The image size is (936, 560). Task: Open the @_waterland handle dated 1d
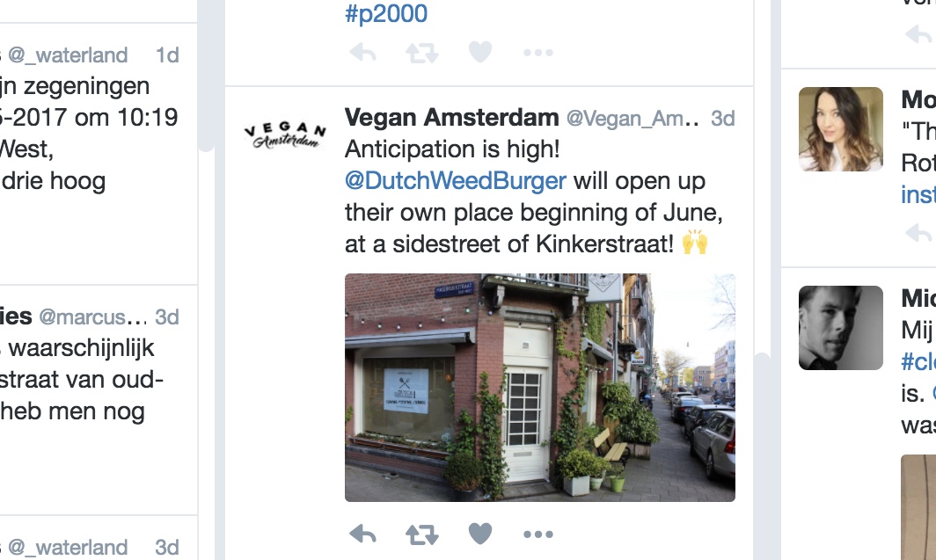coord(68,55)
